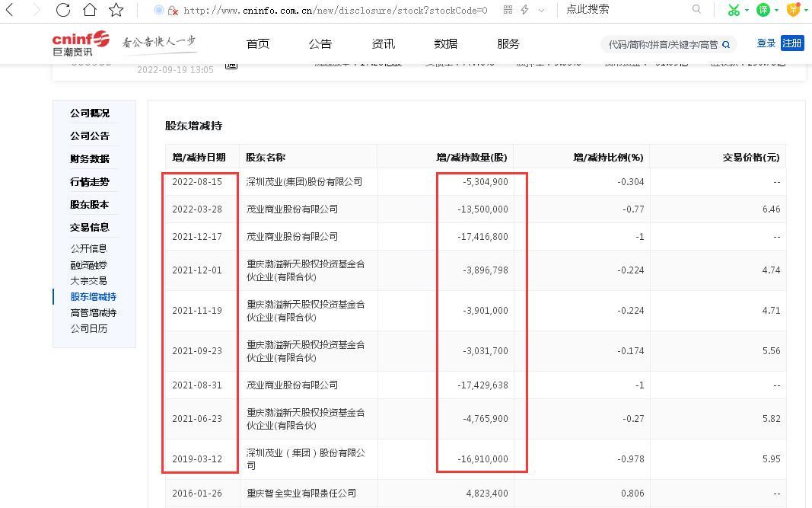Viewport: 812px width, 508px height.
Task: Go back with the browser back arrow
Action: click(x=11, y=9)
